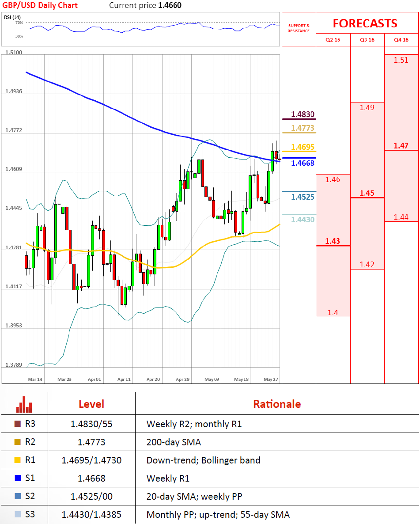Click the 1.4668 support level label
This screenshot has height=524, width=420.
coord(303,163)
